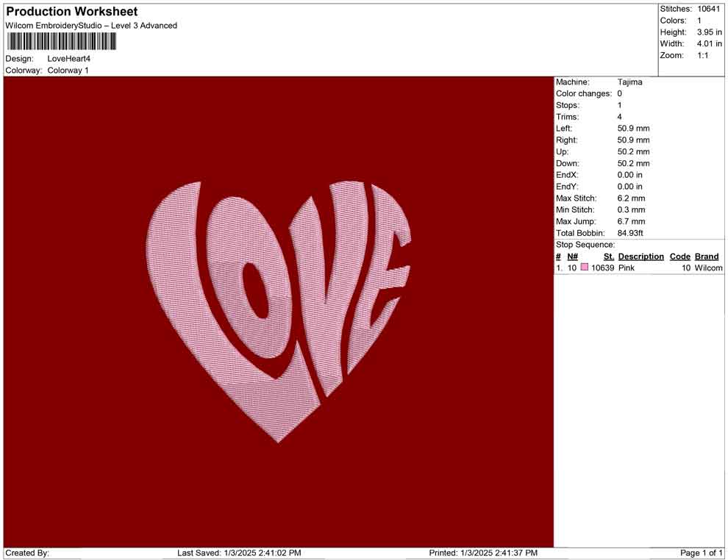728x560 pixels.
Task: Click the St. column header
Action: click(607, 256)
